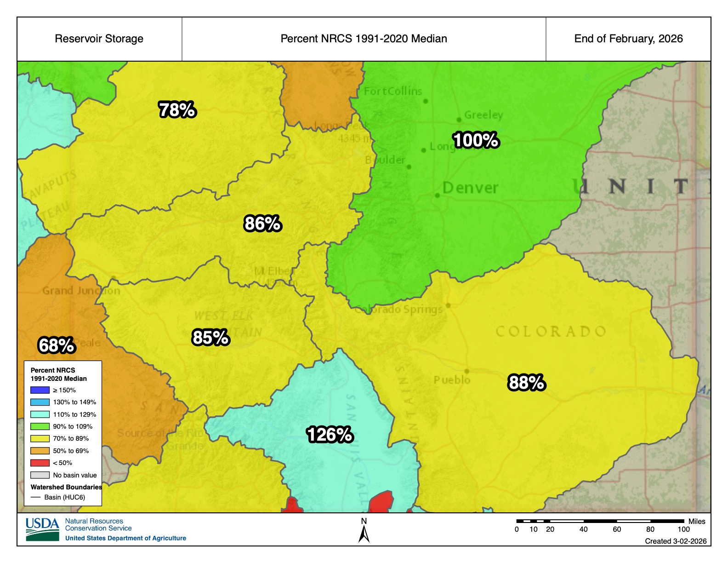Click the 100% basin label near Denver
Image resolution: width=728 pixels, height=563 pixels.
(476, 140)
